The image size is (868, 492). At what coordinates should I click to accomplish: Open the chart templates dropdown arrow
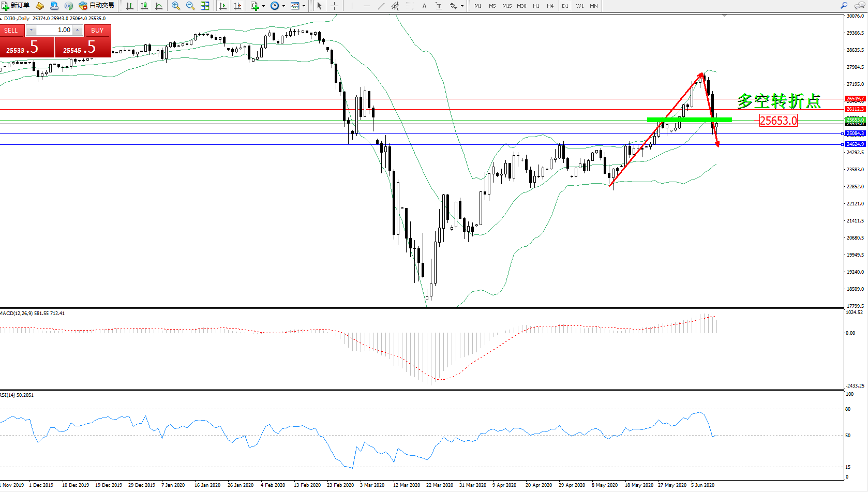(x=304, y=6)
